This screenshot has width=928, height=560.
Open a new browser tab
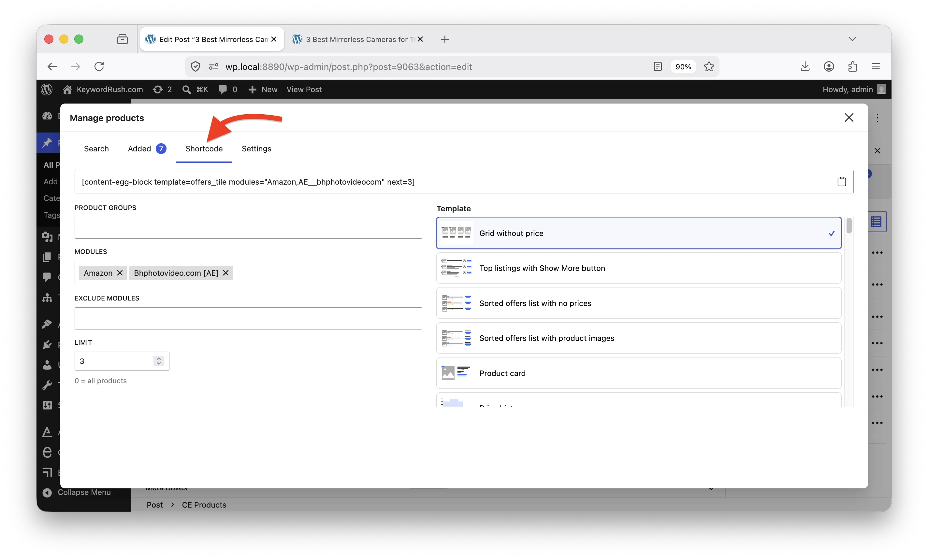point(445,39)
